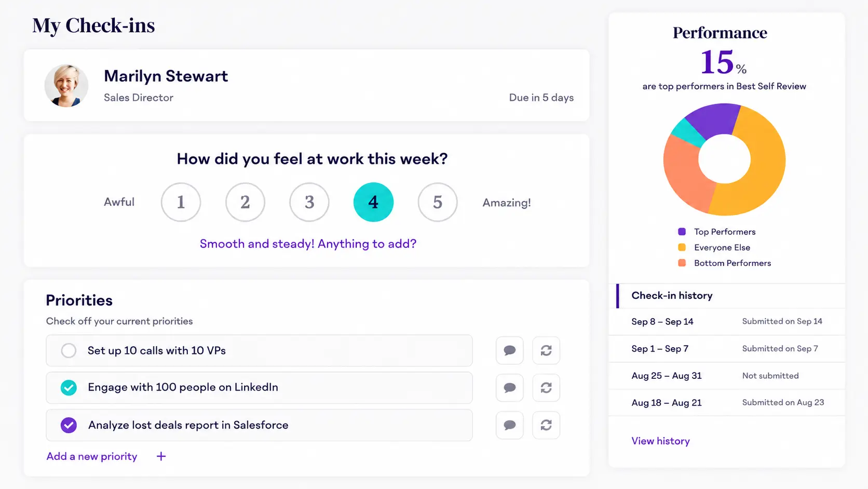
Task: Open comment for LinkedIn engagement priority
Action: pyautogui.click(x=510, y=388)
